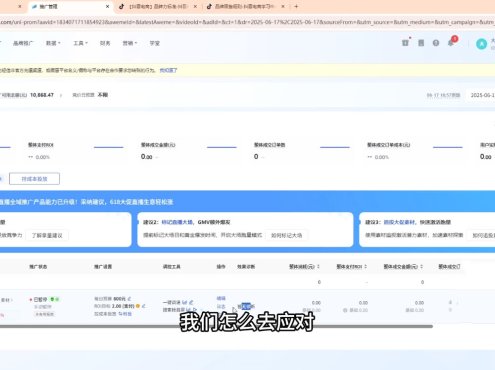Click the edit pencil next to 一键调速
This screenshot has height=370, width=495.
tap(191, 302)
